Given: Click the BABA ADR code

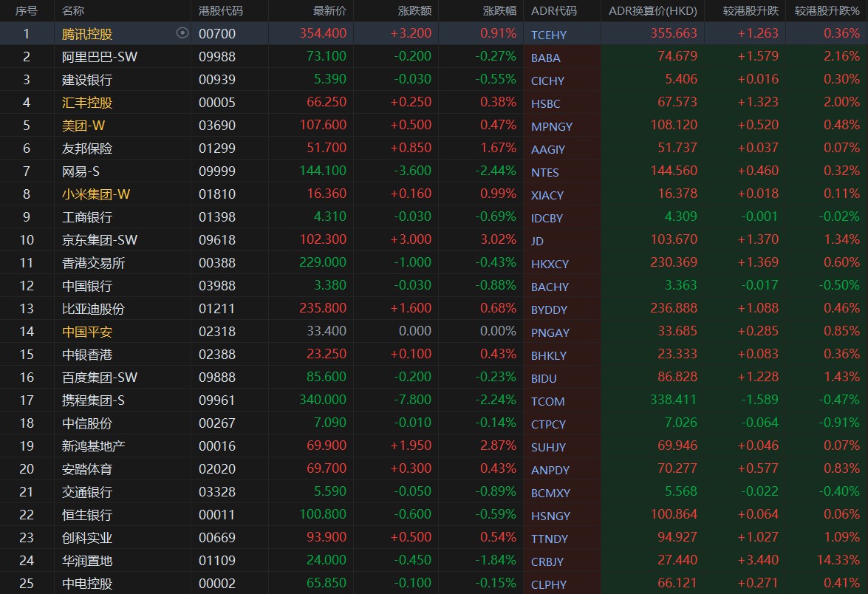Looking at the screenshot, I should [545, 58].
